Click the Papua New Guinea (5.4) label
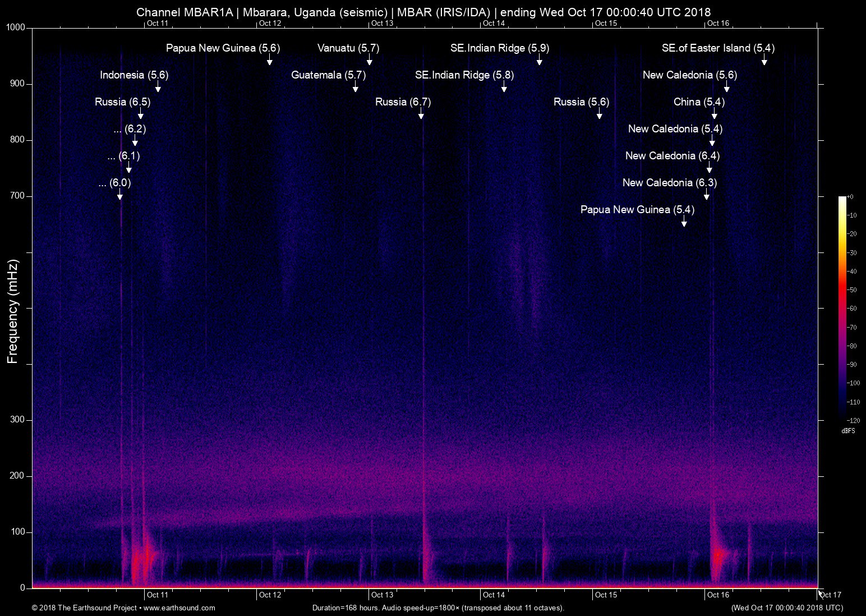 point(637,209)
